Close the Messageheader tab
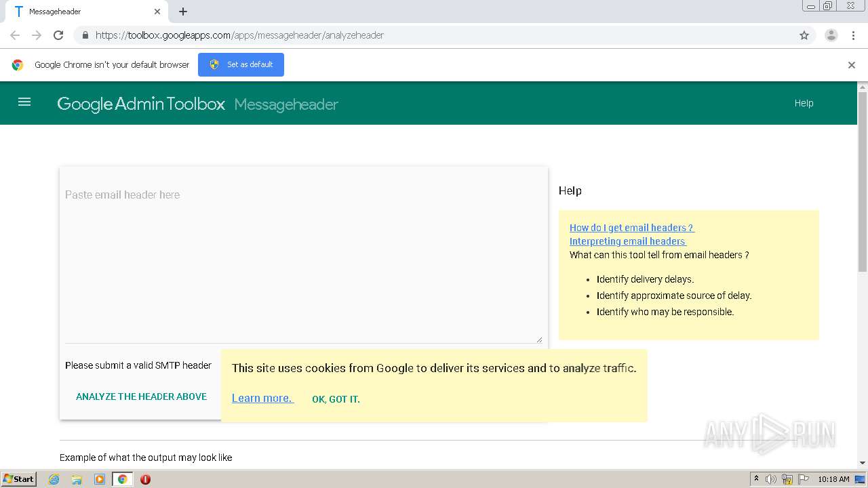 157,12
